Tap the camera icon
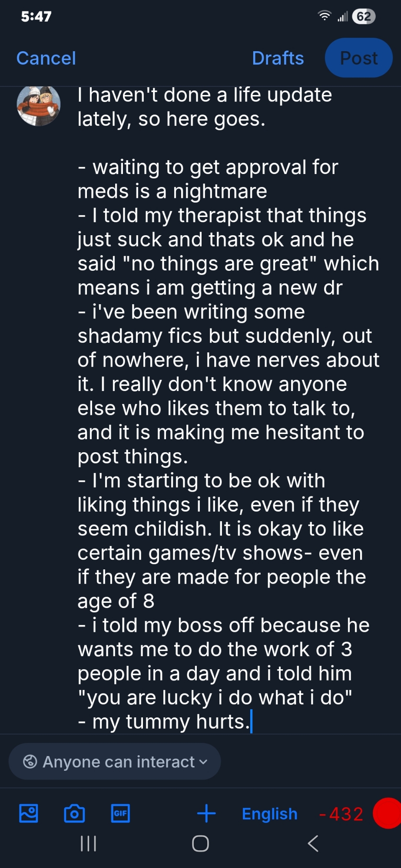 [74, 813]
